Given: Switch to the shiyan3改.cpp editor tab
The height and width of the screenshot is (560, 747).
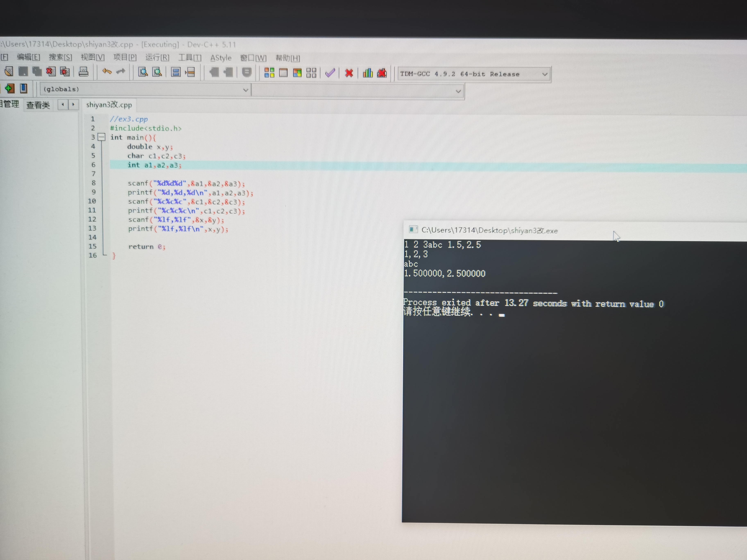Looking at the screenshot, I should [109, 105].
